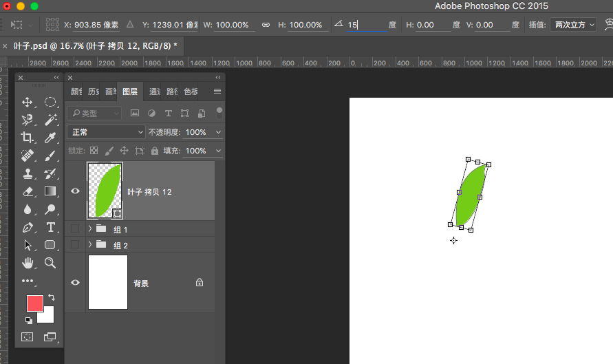Image resolution: width=613 pixels, height=364 pixels.
Task: Prevent auto-nesting in artboards lock
Action: [x=140, y=151]
